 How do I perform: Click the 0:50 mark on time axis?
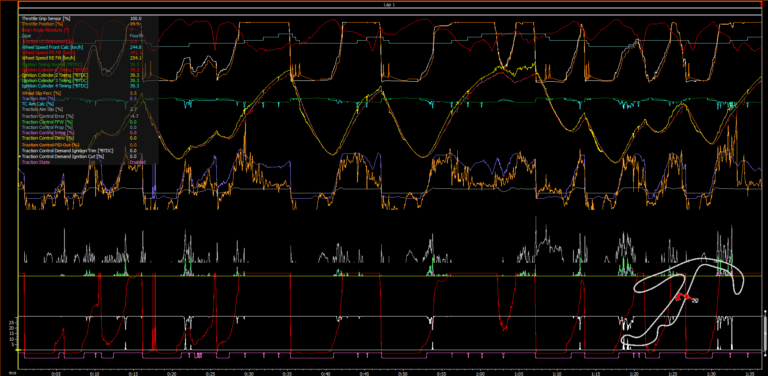click(402, 374)
